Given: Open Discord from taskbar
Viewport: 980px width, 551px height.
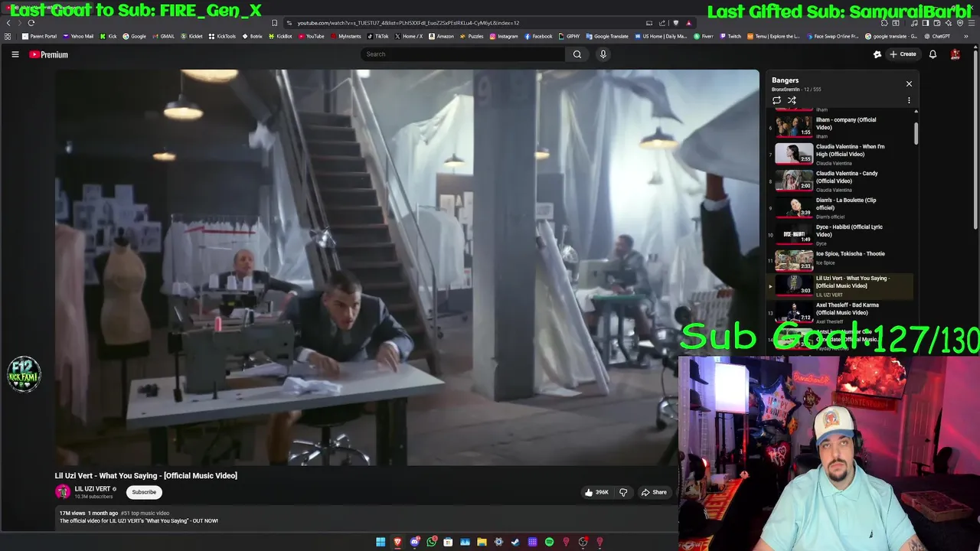Looking at the screenshot, I should click(414, 542).
